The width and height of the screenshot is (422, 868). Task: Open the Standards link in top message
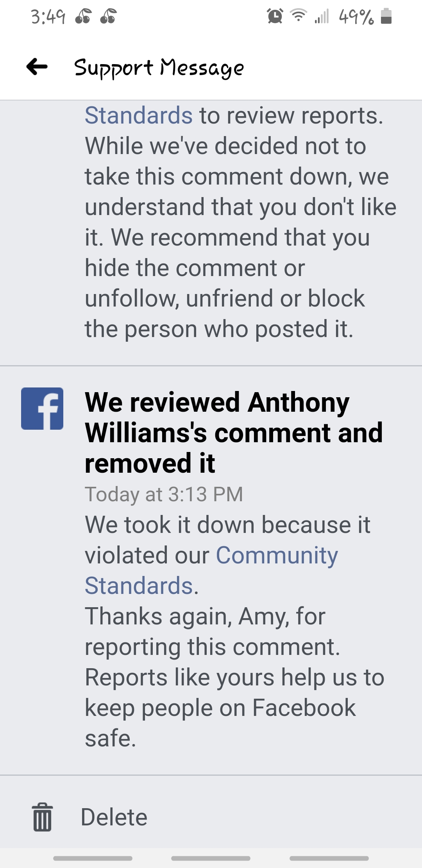coord(139,116)
